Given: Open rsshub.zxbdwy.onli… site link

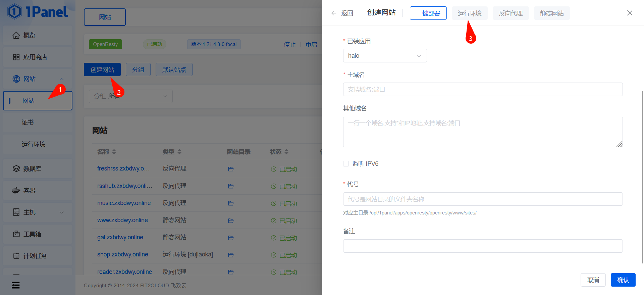Looking at the screenshot, I should [x=125, y=186].
